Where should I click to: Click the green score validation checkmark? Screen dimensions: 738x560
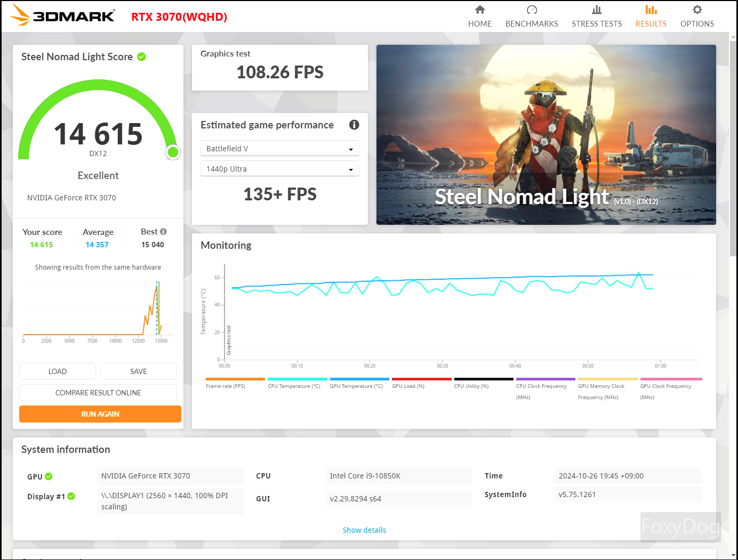[x=142, y=56]
